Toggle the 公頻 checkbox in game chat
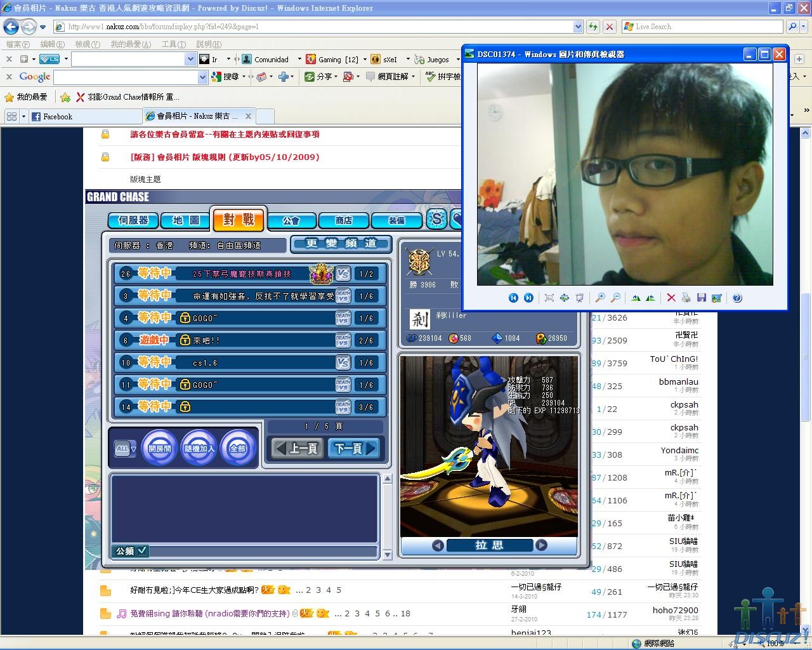 (x=142, y=550)
